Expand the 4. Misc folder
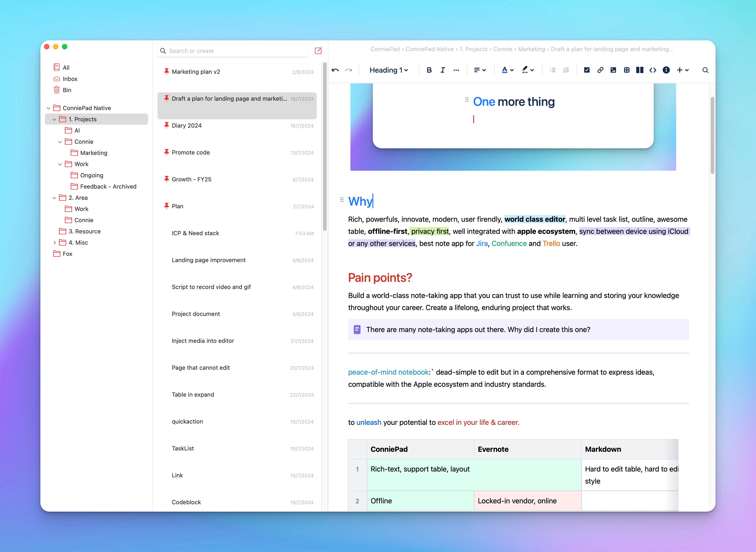Screen dimensions: 756x552 (x=55, y=243)
